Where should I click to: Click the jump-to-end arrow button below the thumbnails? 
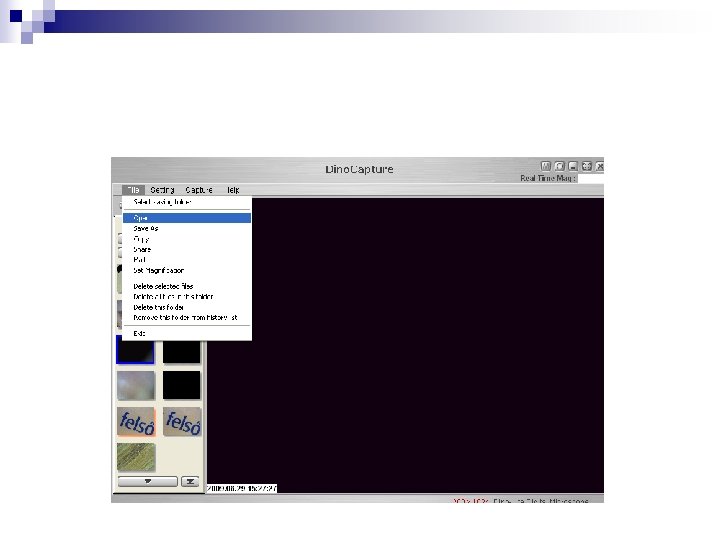(190, 481)
